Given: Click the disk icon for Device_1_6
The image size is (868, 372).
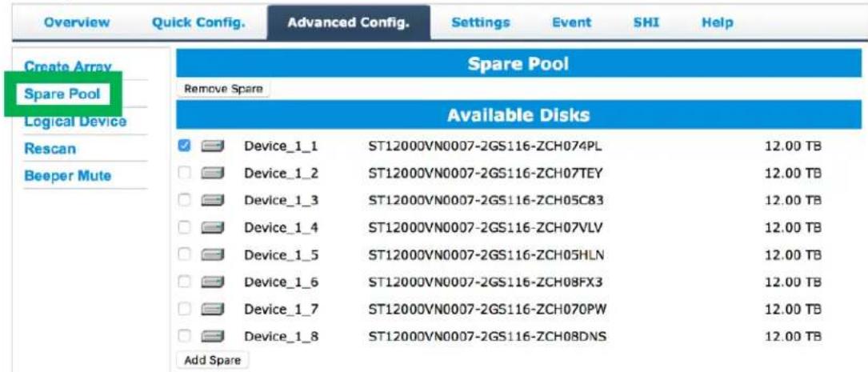Looking at the screenshot, I should click(x=211, y=282).
